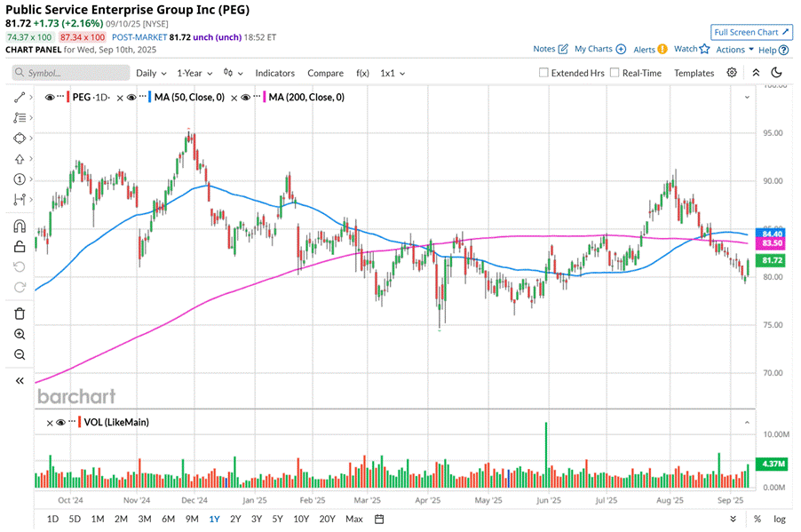The image size is (801, 532).
Task: Delete drawings with the trash icon
Action: (x=20, y=314)
